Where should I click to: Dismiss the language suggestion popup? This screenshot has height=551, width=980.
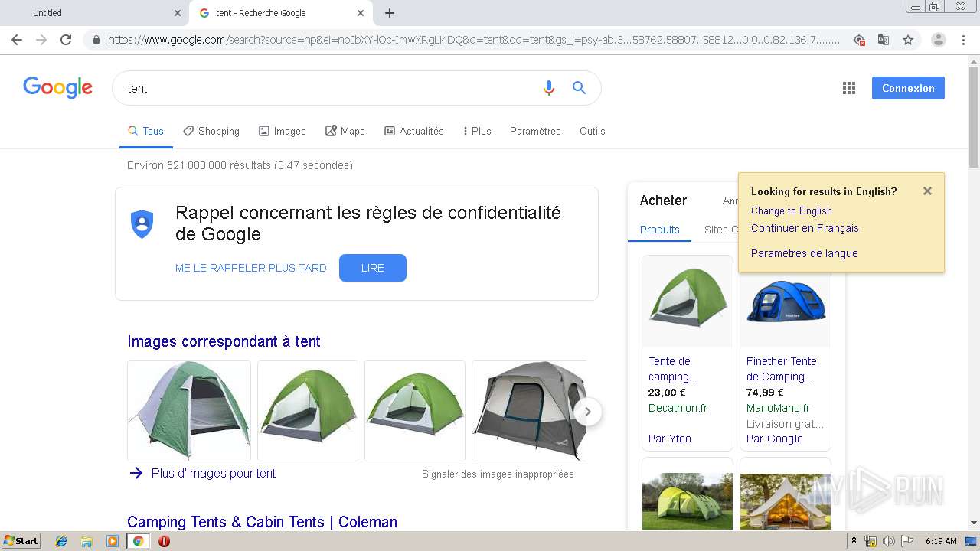(927, 191)
